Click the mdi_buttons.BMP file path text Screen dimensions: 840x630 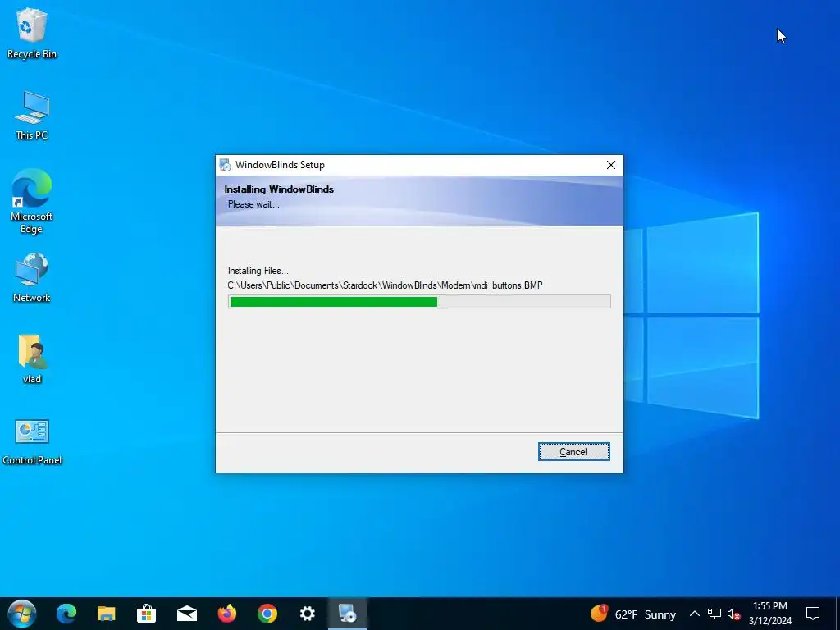tap(385, 285)
